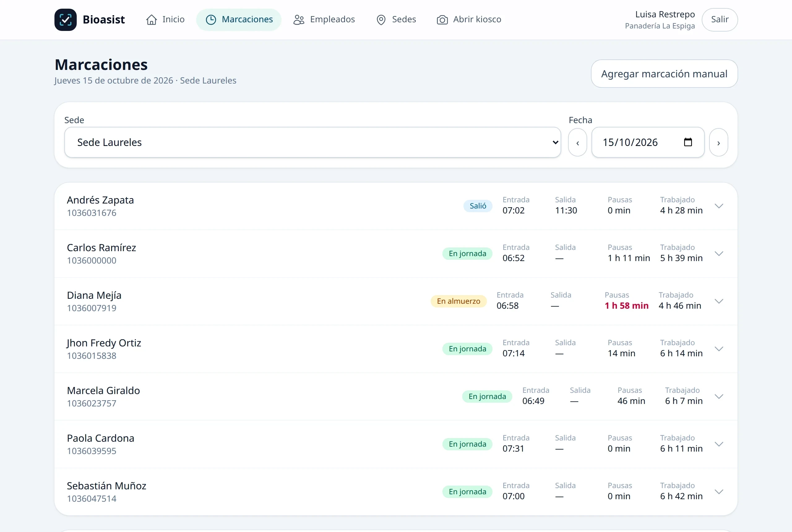The height and width of the screenshot is (532, 792).
Task: Click the location pin icon beside Sedes
Action: (x=381, y=20)
